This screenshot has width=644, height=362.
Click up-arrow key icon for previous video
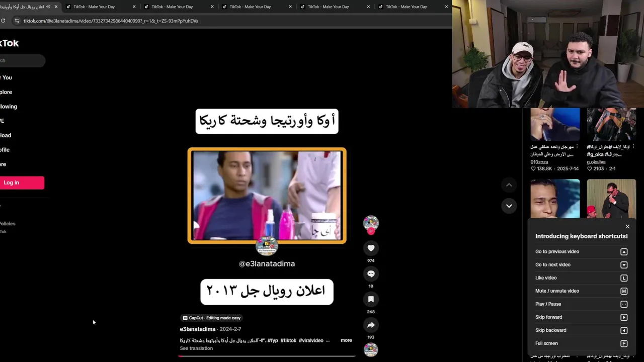click(624, 251)
